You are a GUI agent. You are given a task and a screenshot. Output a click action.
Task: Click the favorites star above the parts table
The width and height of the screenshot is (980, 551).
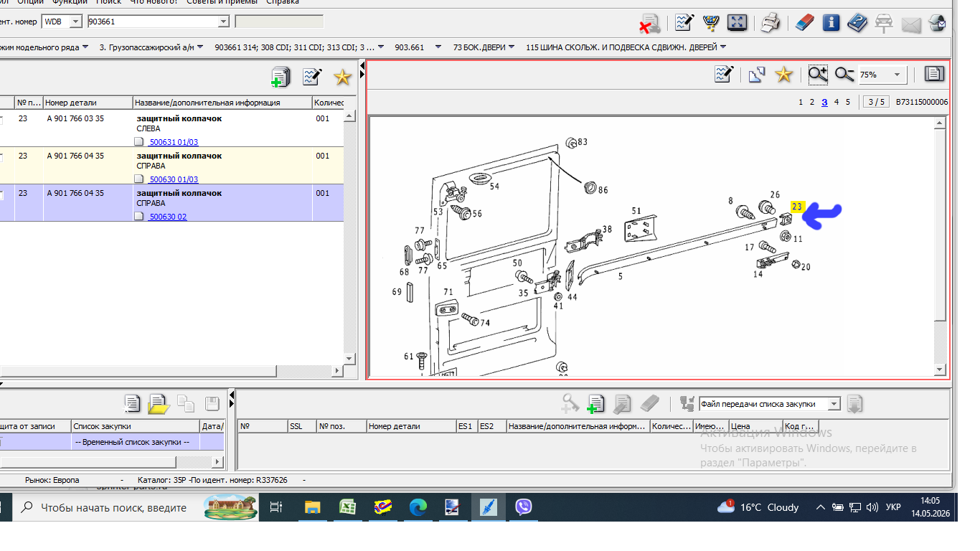point(342,77)
